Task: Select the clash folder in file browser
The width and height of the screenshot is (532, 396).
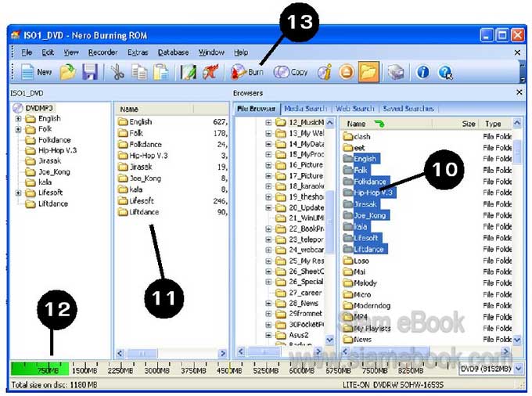Action: coord(357,136)
